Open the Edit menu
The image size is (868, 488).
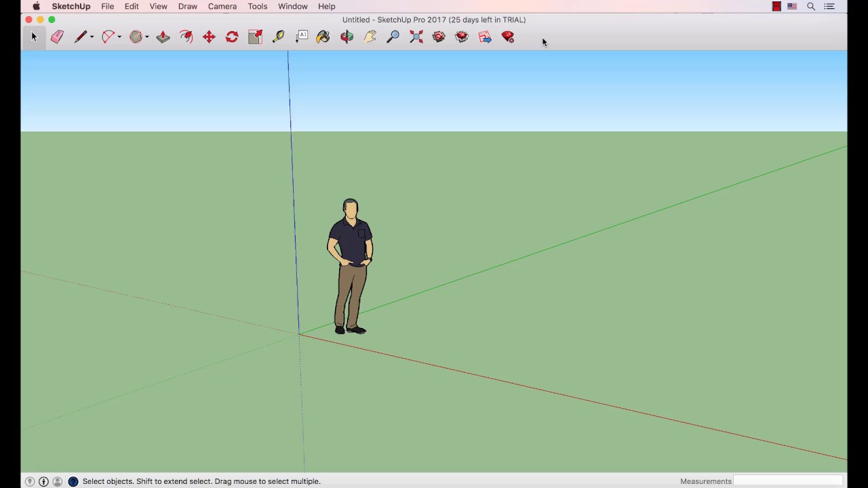(x=132, y=6)
